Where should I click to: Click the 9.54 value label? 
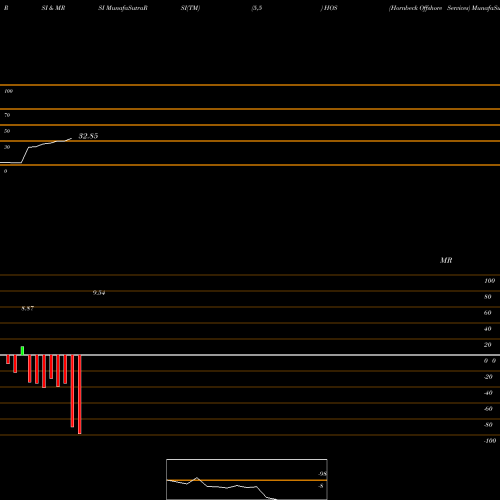coord(99,293)
